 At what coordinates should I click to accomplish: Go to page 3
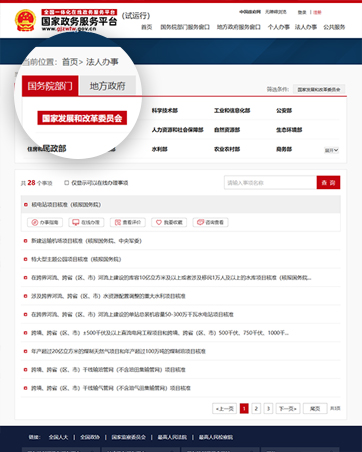268,408
